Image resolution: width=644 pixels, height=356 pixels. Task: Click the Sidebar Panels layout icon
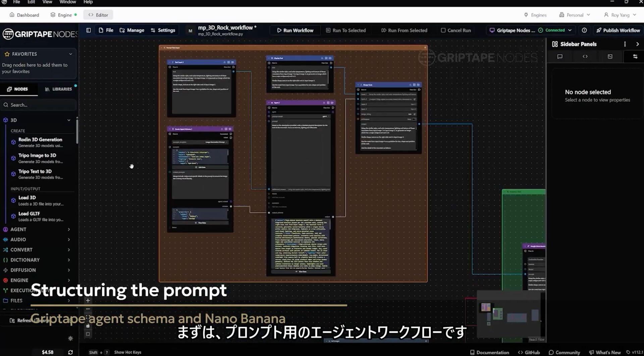[555, 44]
